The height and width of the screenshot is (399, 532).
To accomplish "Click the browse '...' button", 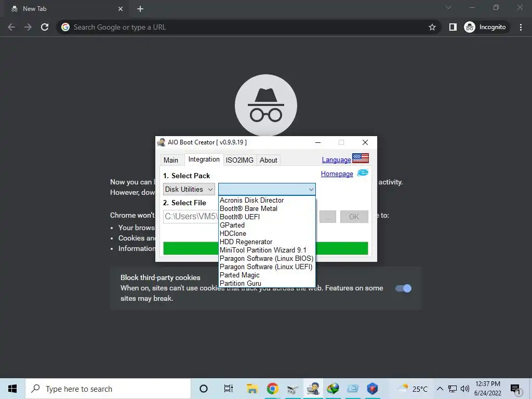I will tap(327, 217).
